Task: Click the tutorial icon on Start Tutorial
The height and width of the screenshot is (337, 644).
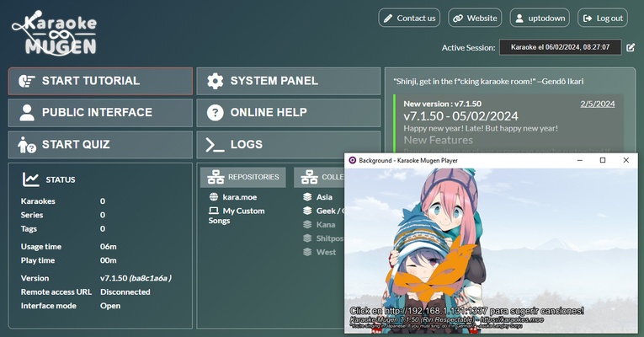Action: 27,81
